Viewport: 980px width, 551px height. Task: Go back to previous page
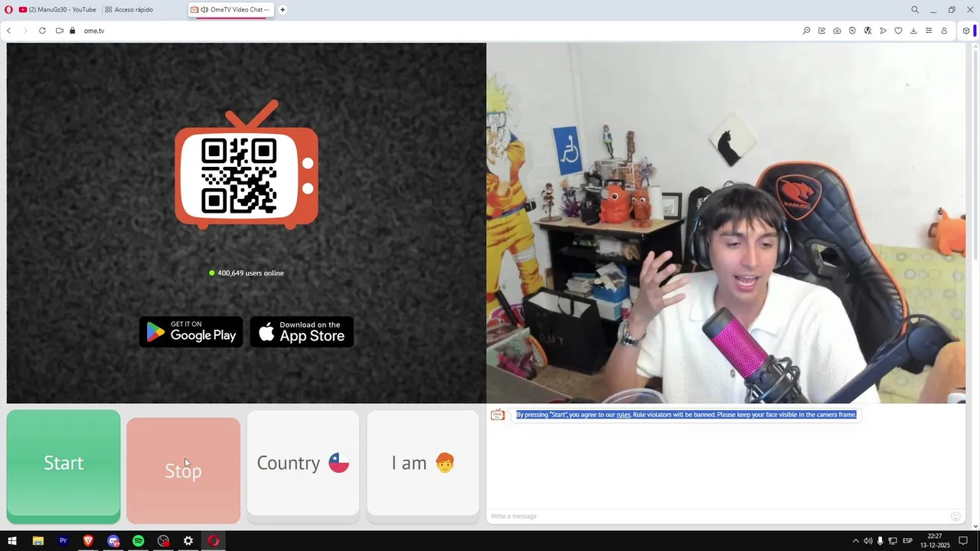9,31
